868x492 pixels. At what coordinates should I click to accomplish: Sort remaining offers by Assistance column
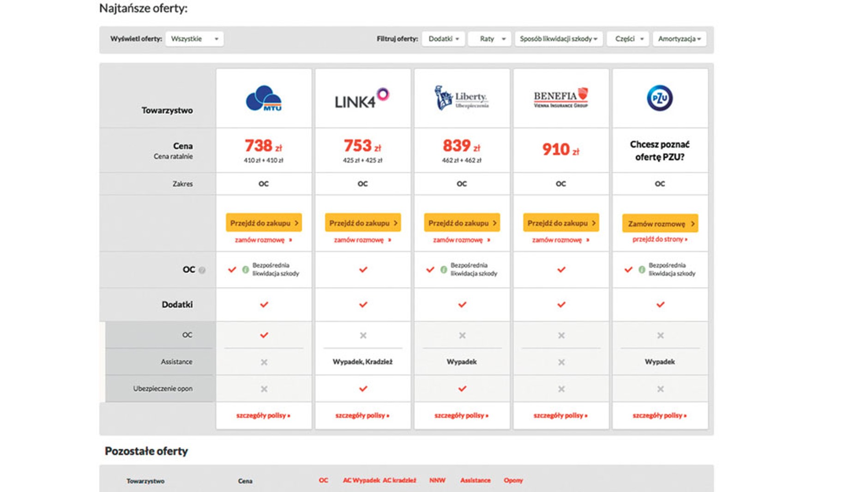[x=475, y=480]
